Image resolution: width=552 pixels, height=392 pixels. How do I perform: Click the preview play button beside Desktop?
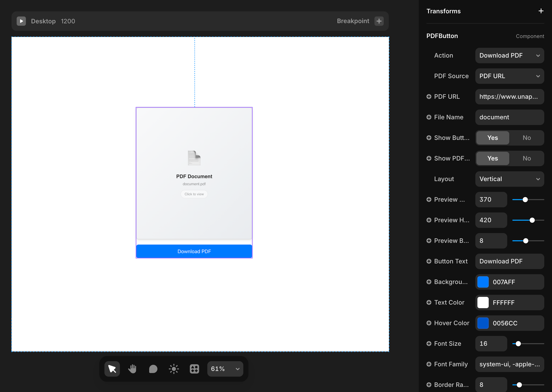click(21, 21)
